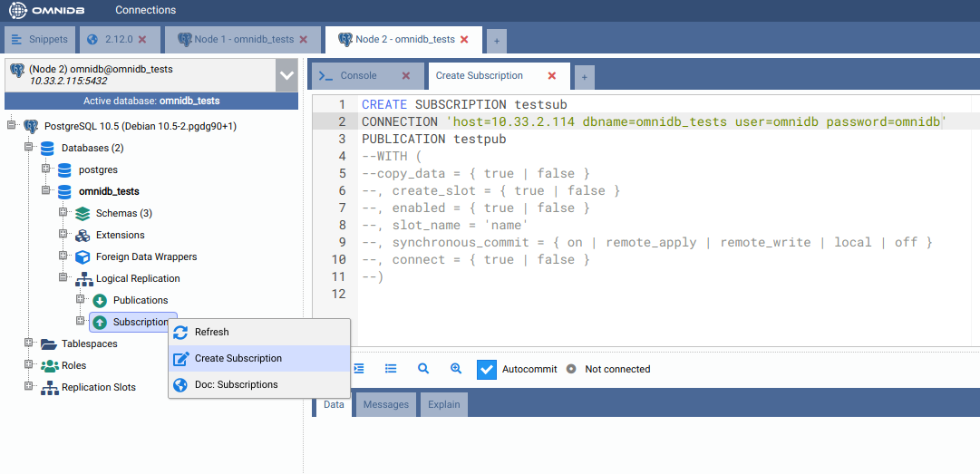
Task: Choose Create Subscription from context menu
Action: click(x=238, y=359)
